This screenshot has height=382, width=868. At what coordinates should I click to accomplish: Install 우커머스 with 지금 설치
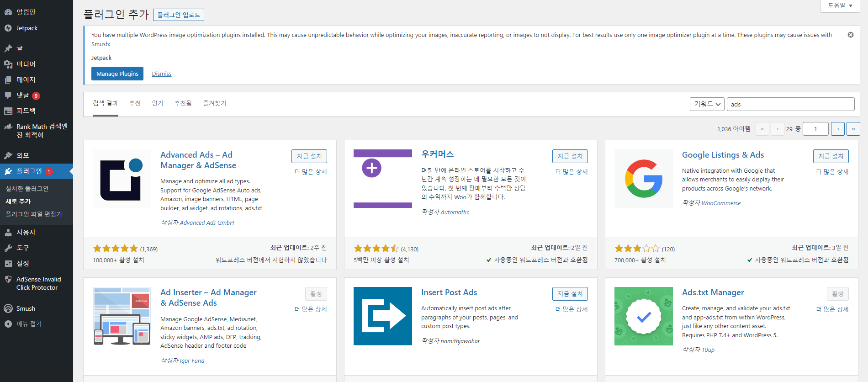click(570, 156)
